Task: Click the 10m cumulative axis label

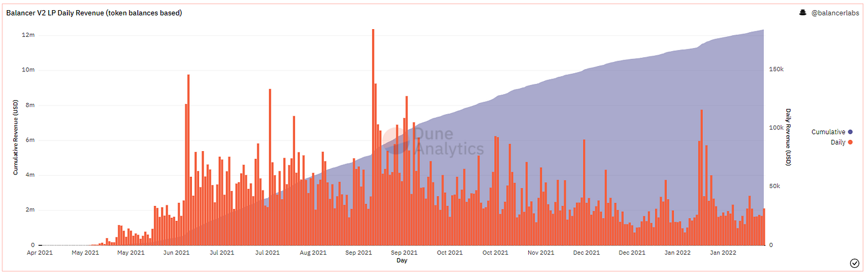Action: (x=29, y=70)
